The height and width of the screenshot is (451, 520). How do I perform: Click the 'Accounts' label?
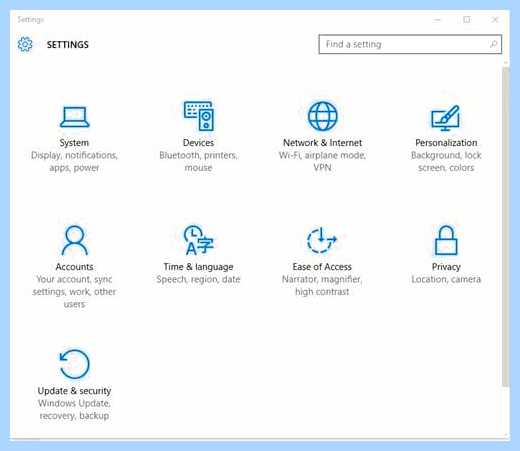coord(74,267)
